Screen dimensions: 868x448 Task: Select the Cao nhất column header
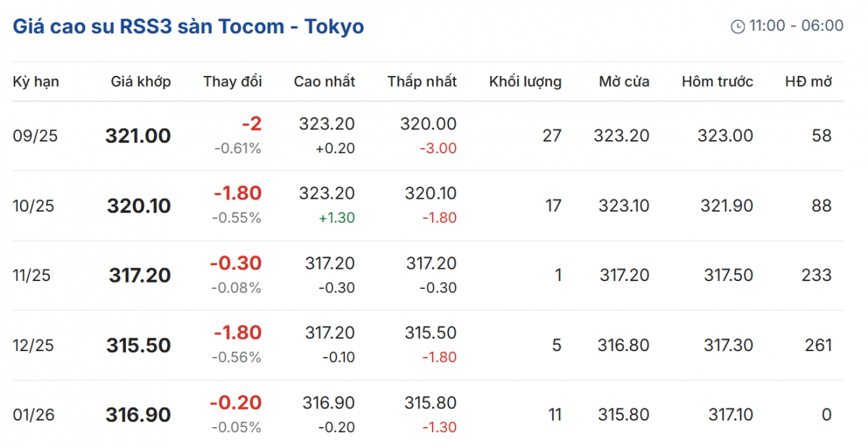[x=324, y=82]
